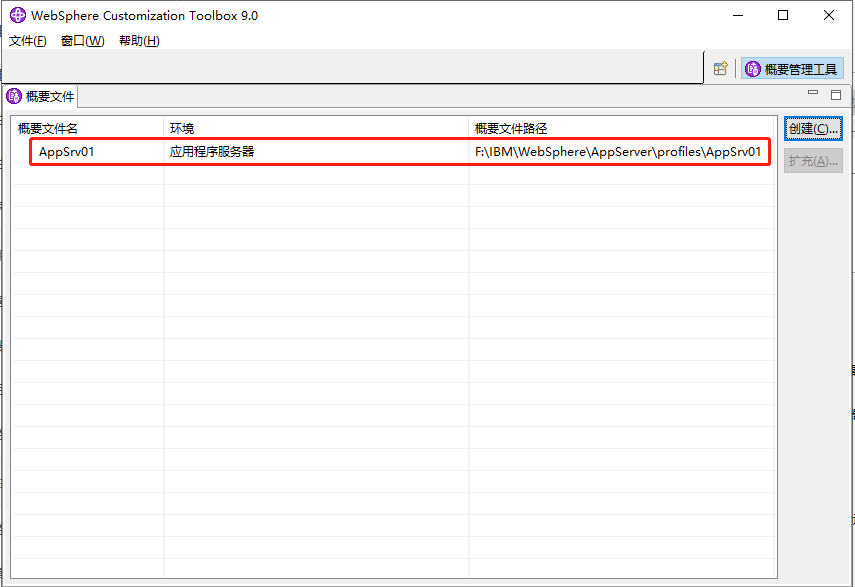Viewport: 855px width, 587px height.
Task: Maximize the 概要文件 view panel
Action: (836, 95)
